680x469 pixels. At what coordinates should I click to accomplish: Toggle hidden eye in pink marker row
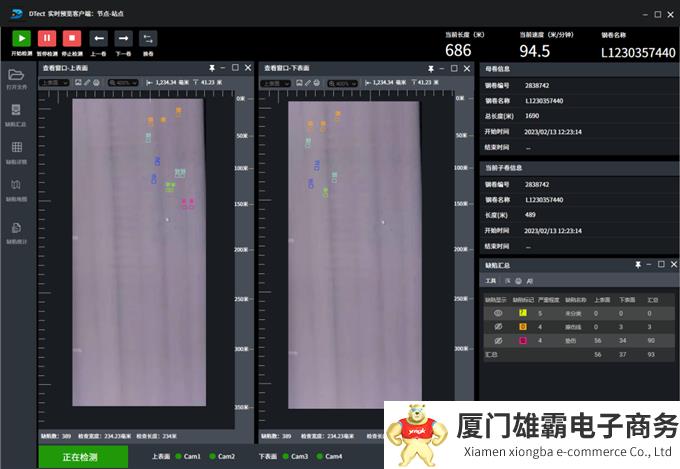(x=496, y=340)
